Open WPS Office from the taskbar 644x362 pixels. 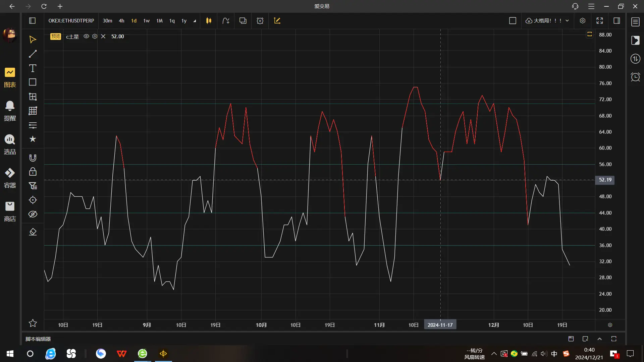(x=121, y=354)
